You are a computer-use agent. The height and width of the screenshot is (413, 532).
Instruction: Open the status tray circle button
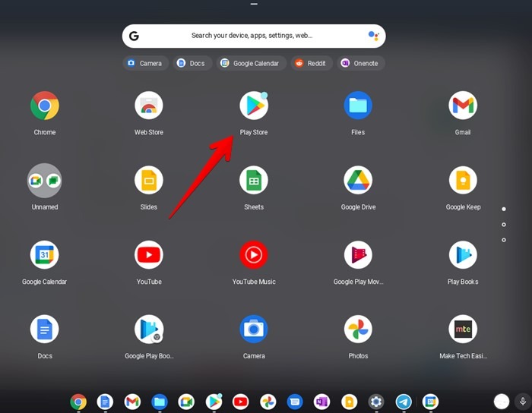[502, 402]
